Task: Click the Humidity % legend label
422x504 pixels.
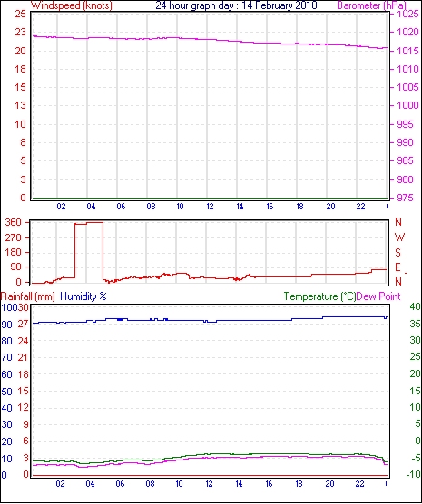Action: click(83, 296)
